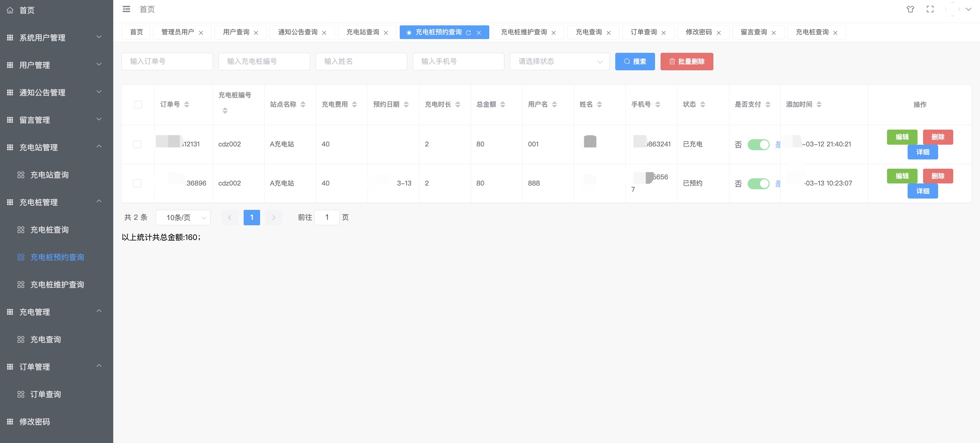Close the 通知公告查询 tab
This screenshot has height=443, width=980.
tap(324, 33)
